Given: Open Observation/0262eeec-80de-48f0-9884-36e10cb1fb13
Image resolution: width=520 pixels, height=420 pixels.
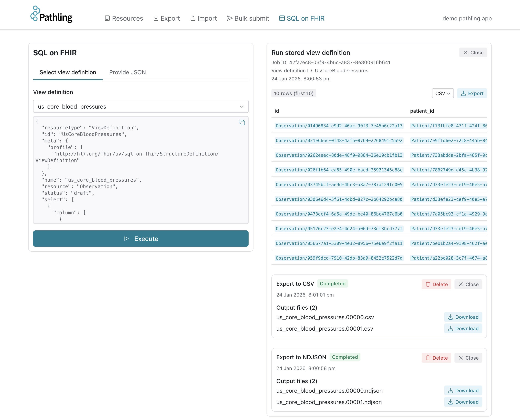Looking at the screenshot, I should pyautogui.click(x=339, y=155).
